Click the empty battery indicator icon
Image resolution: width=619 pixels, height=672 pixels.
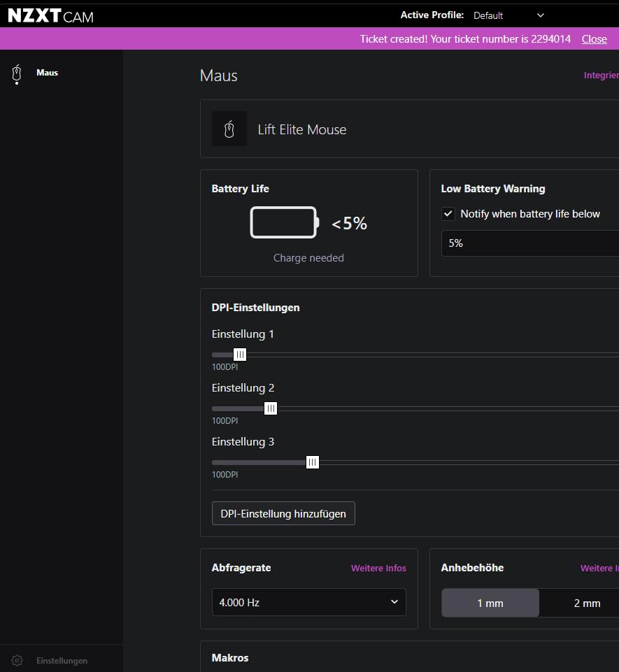(x=285, y=222)
